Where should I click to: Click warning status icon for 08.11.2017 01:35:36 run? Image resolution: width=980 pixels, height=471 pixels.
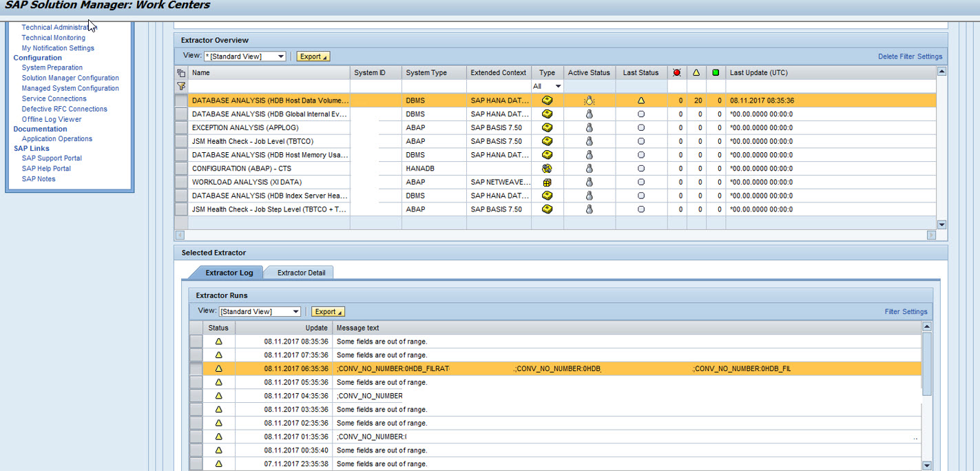click(218, 437)
